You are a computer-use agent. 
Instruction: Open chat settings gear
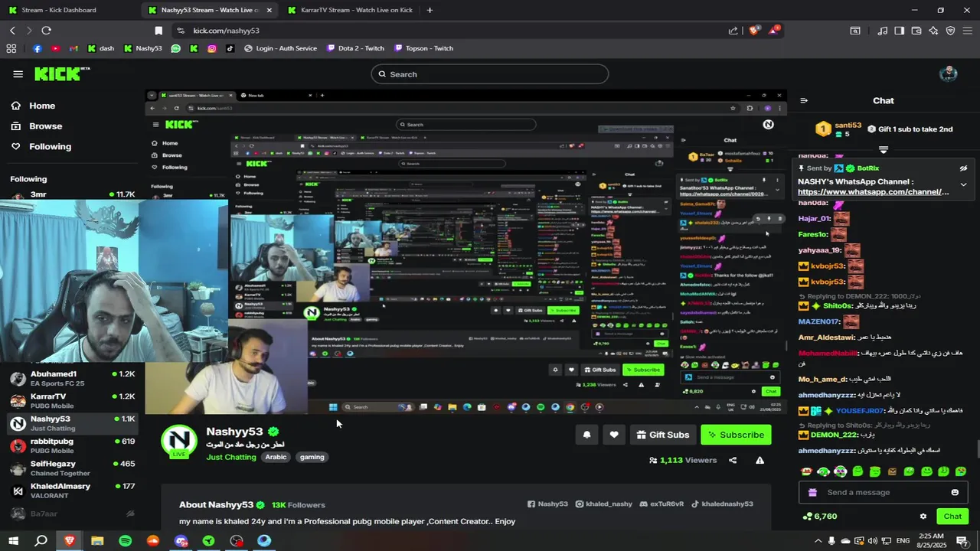tap(923, 517)
